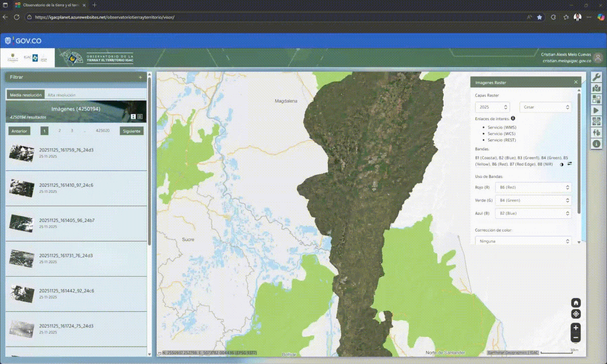This screenshot has height=364, width=607.
Task: Open the wrench tools icon
Action: tap(596, 77)
